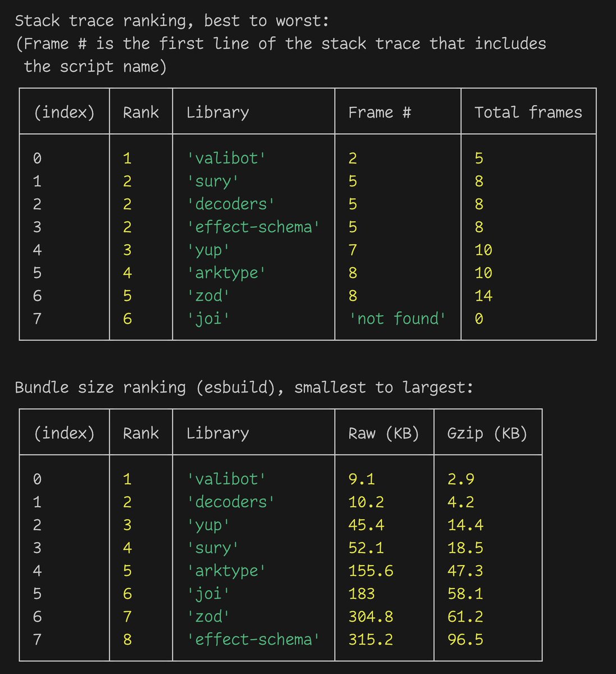The image size is (616, 674).
Task: Click gzip size value 14.4
Action: pyautogui.click(x=466, y=525)
